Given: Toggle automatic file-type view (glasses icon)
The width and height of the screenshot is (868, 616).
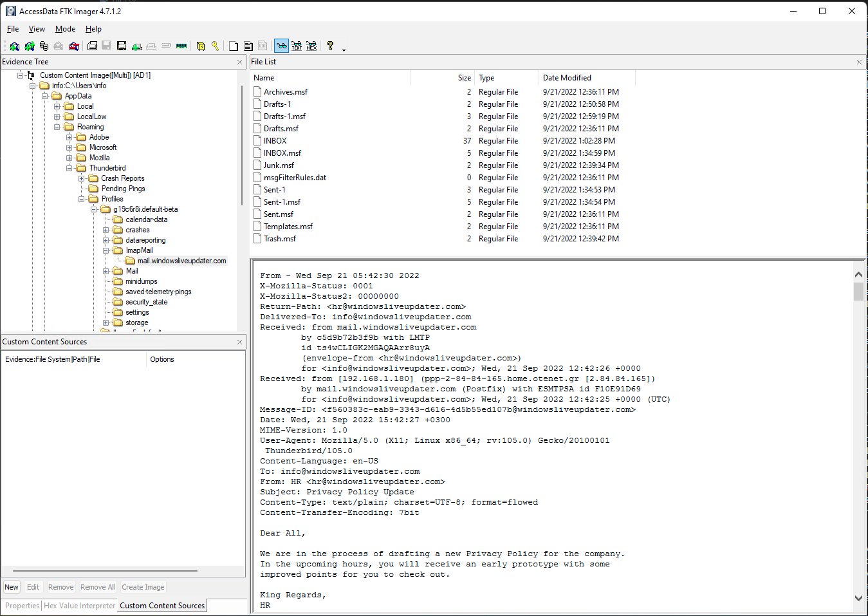Looking at the screenshot, I should (x=281, y=46).
